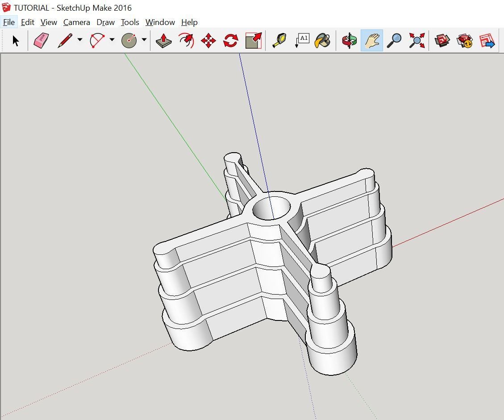
Task: Choose the Select arrow tool
Action: tap(16, 40)
